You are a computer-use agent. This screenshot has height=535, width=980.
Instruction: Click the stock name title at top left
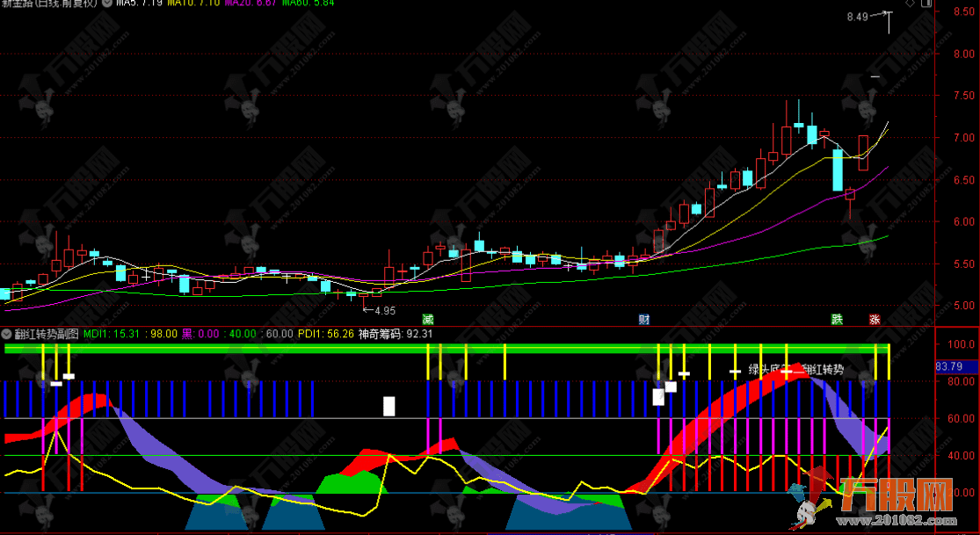pos(48,4)
